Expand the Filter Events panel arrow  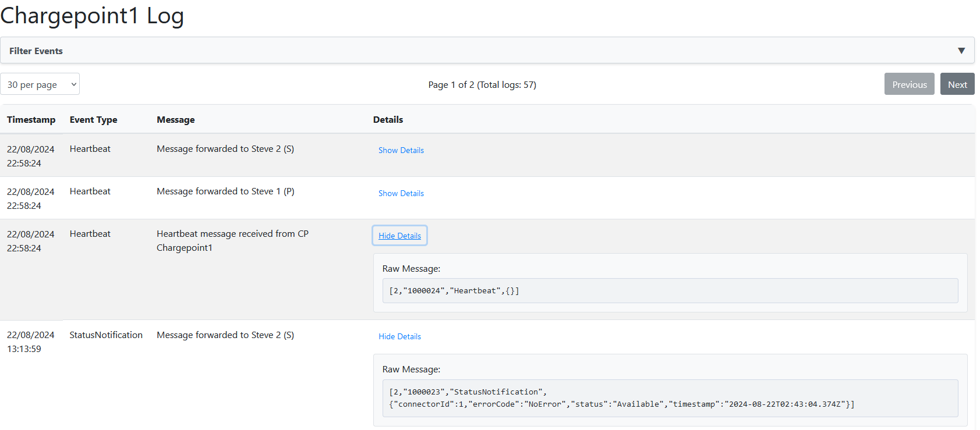(961, 51)
